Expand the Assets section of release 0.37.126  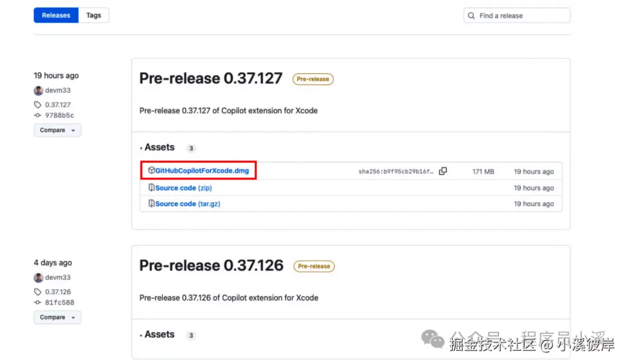tap(157, 334)
